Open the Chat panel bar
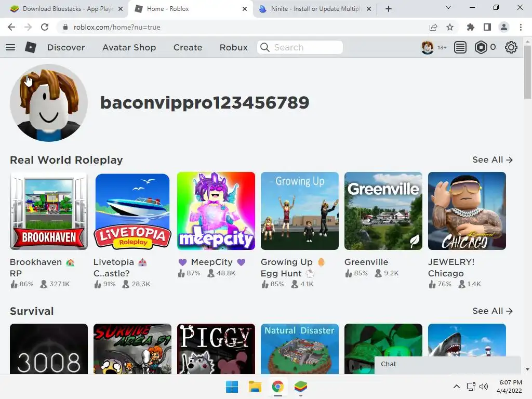The image size is (532, 399). 447,365
